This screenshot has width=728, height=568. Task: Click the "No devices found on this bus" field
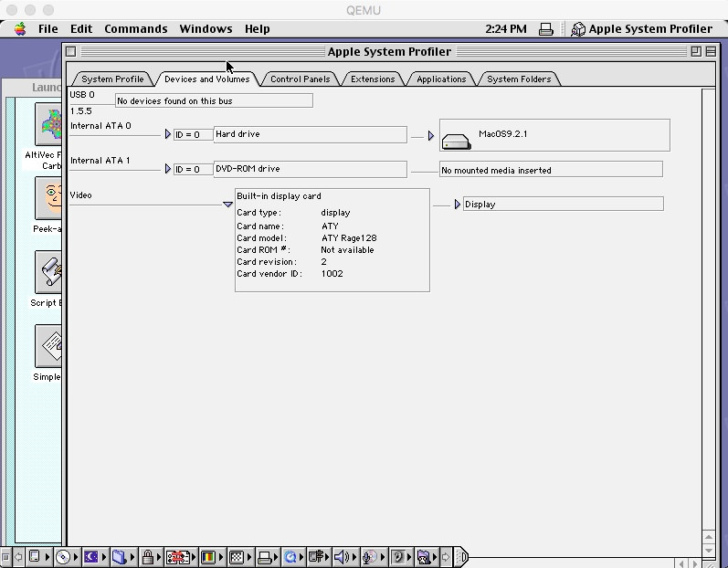(x=214, y=100)
